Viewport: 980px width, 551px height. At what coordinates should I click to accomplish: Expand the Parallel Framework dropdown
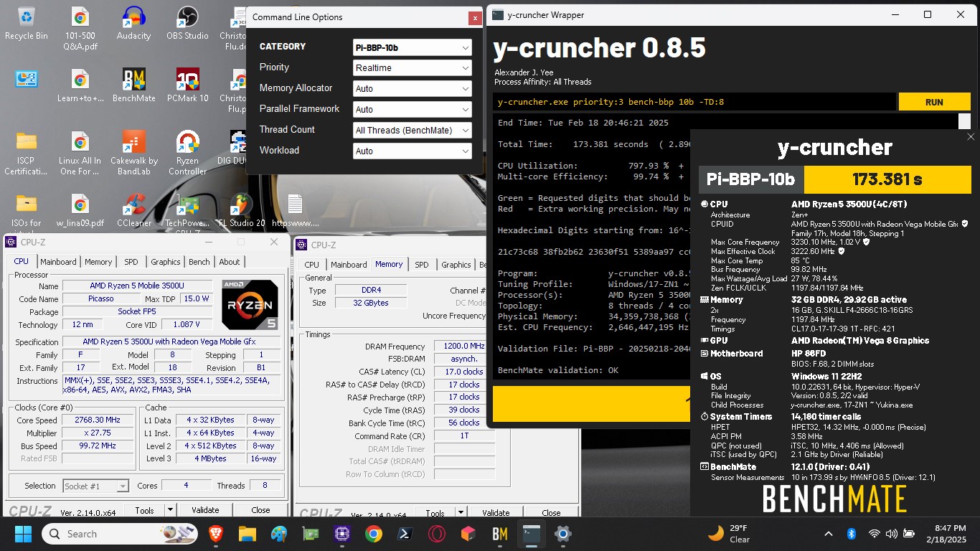point(413,110)
